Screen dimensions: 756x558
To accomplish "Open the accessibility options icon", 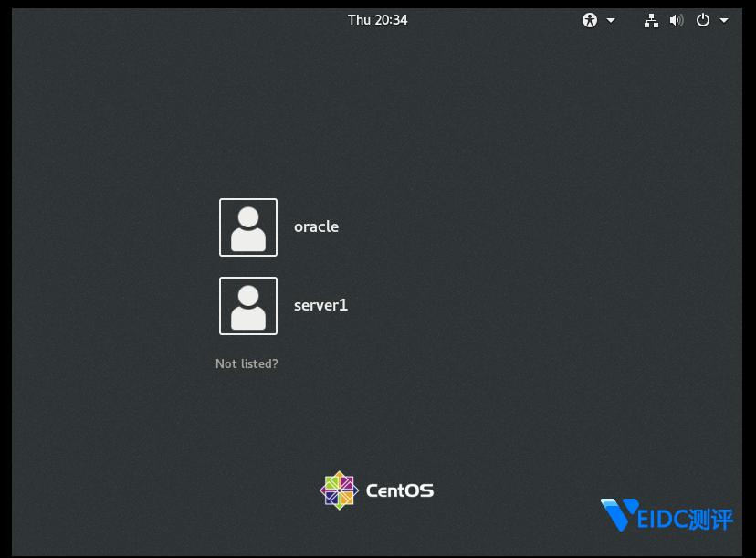I will [x=590, y=19].
